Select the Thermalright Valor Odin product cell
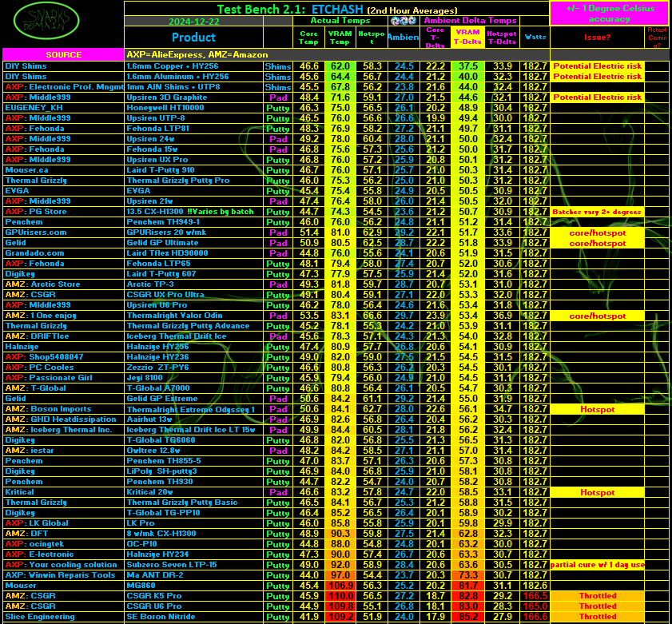 193,316
